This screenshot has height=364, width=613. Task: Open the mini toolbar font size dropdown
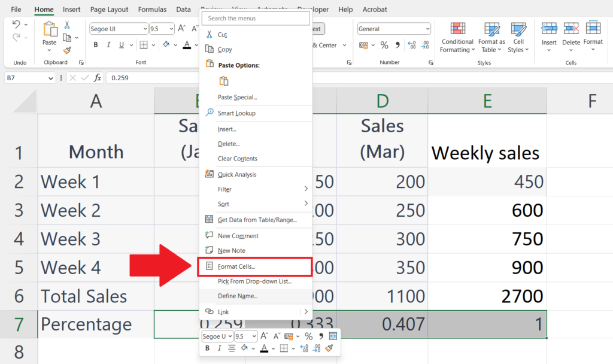click(x=254, y=336)
